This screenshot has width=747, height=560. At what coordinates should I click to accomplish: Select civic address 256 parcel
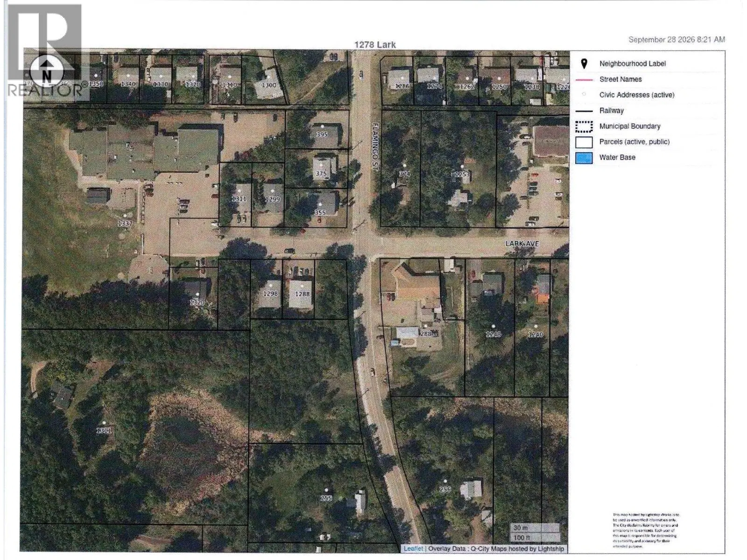click(x=445, y=490)
